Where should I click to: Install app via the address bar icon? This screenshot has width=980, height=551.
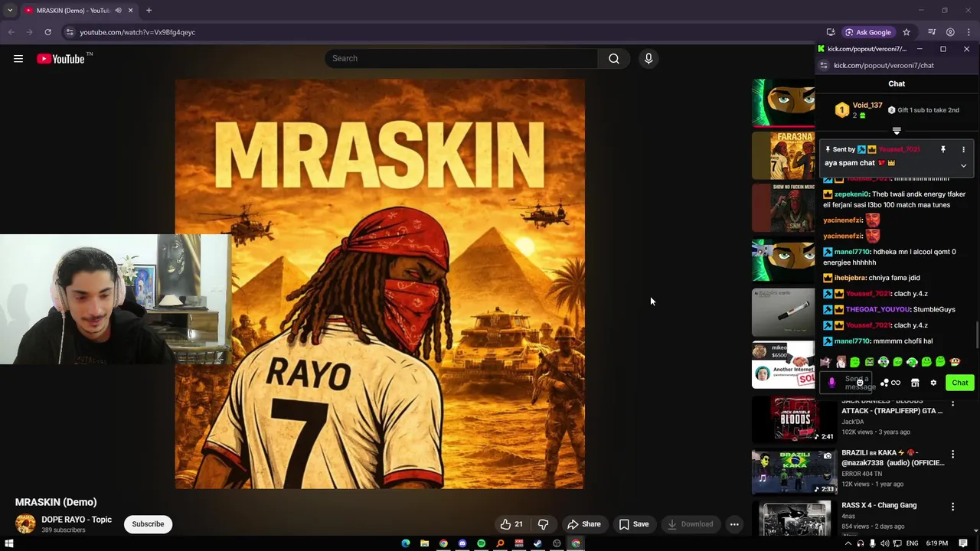pos(831,32)
